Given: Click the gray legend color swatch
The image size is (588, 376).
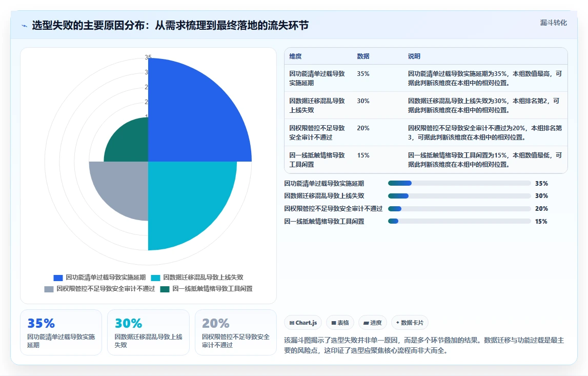Looking at the screenshot, I should [x=49, y=289].
